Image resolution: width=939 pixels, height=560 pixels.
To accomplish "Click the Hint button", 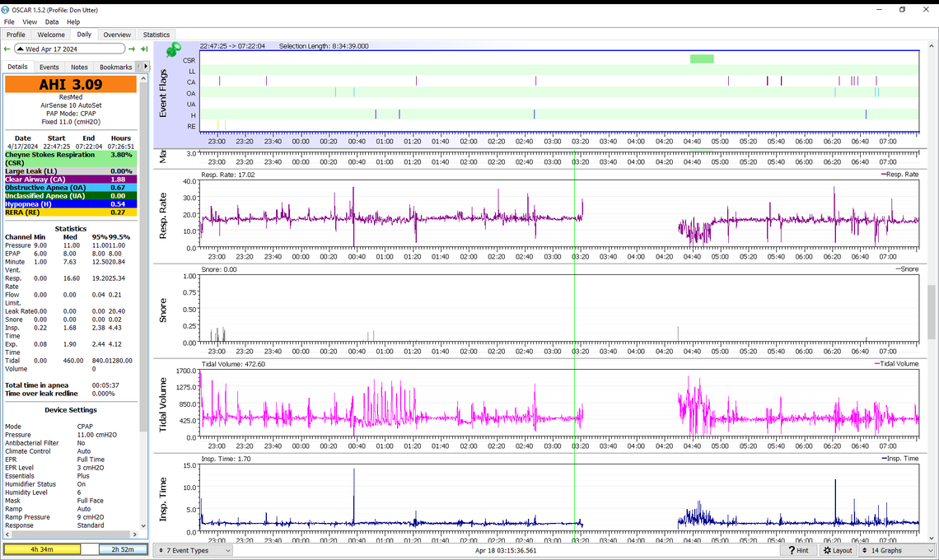I will [x=798, y=550].
